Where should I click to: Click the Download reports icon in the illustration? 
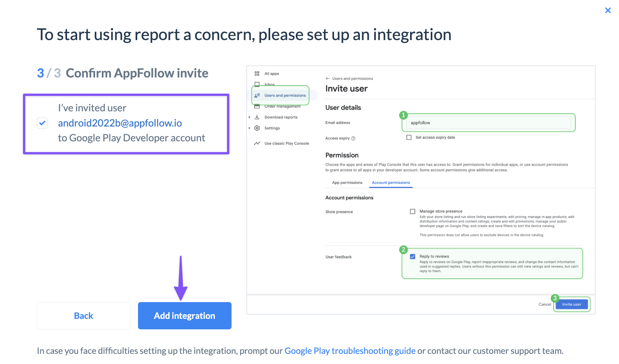coord(257,117)
